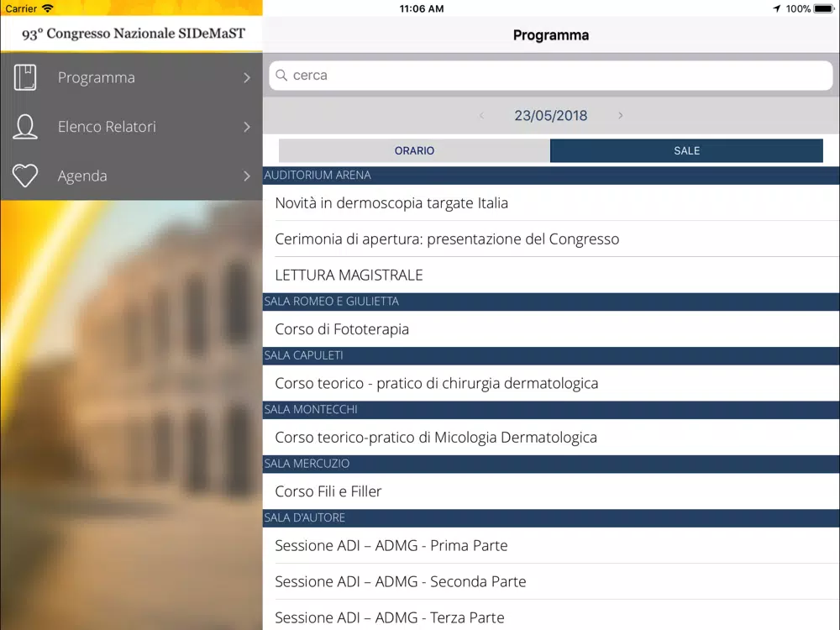Screen dimensions: 840x630
Task: Select Elenco Relatori in the side menu
Action: click(x=131, y=127)
